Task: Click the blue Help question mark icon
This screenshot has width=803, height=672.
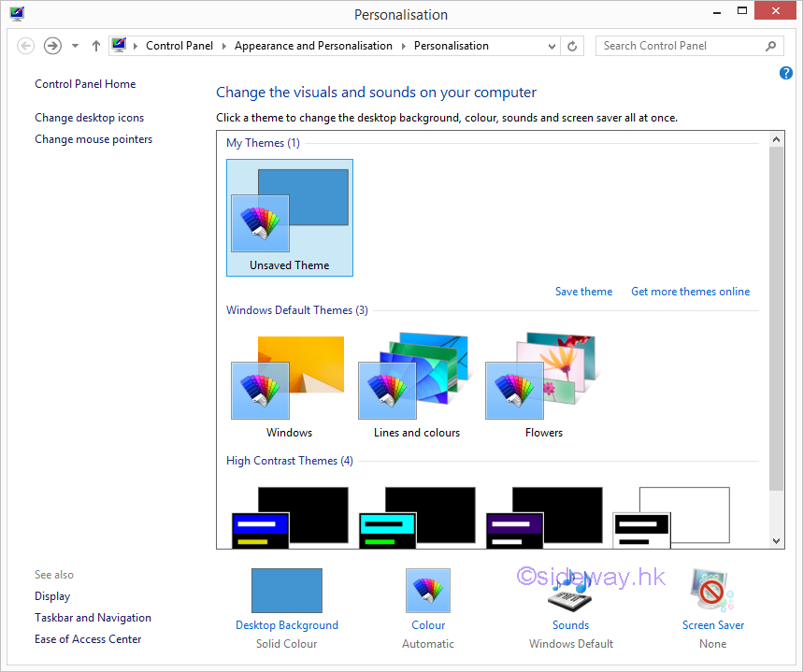Action: click(785, 73)
